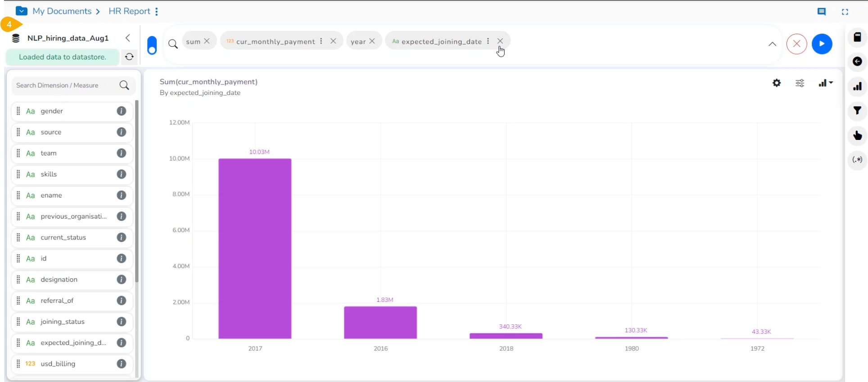The image size is (868, 382).
Task: Open chart type dropdown
Action: [826, 83]
